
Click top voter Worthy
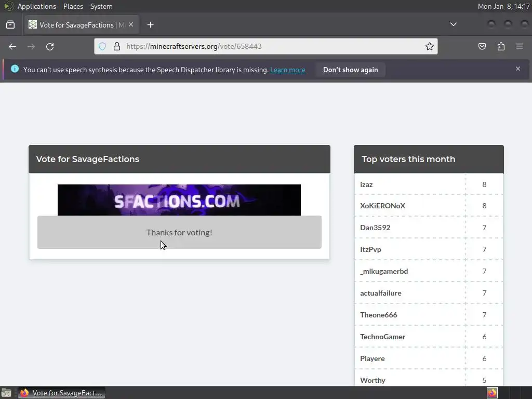(x=373, y=380)
